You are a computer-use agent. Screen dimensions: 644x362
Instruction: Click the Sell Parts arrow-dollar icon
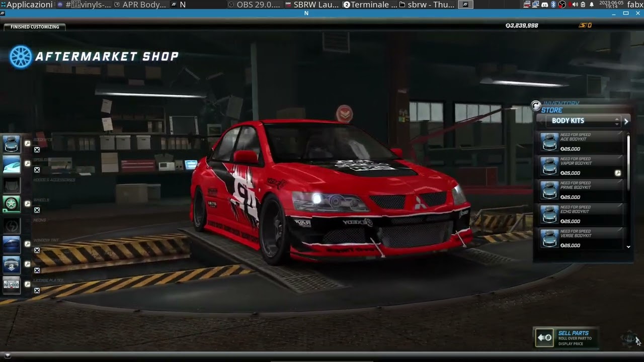coord(544,337)
